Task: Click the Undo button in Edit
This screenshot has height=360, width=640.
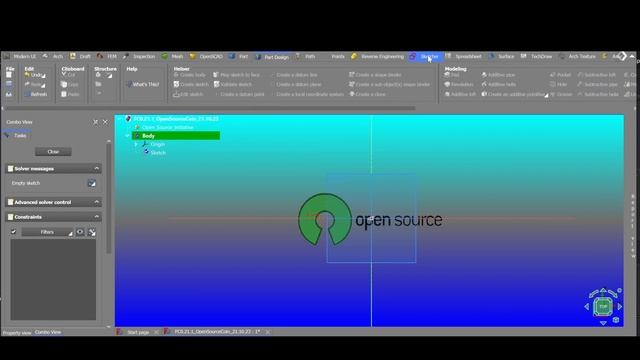Action: [x=33, y=75]
